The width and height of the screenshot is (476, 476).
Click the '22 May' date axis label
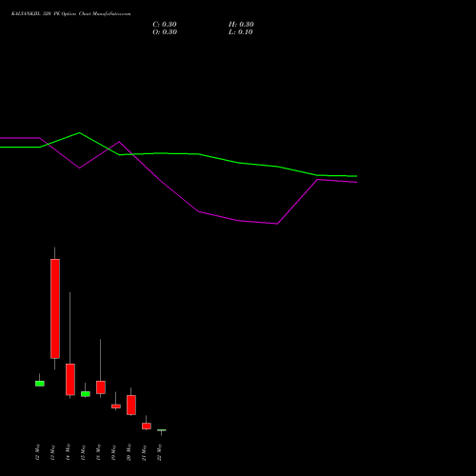[159, 452]
